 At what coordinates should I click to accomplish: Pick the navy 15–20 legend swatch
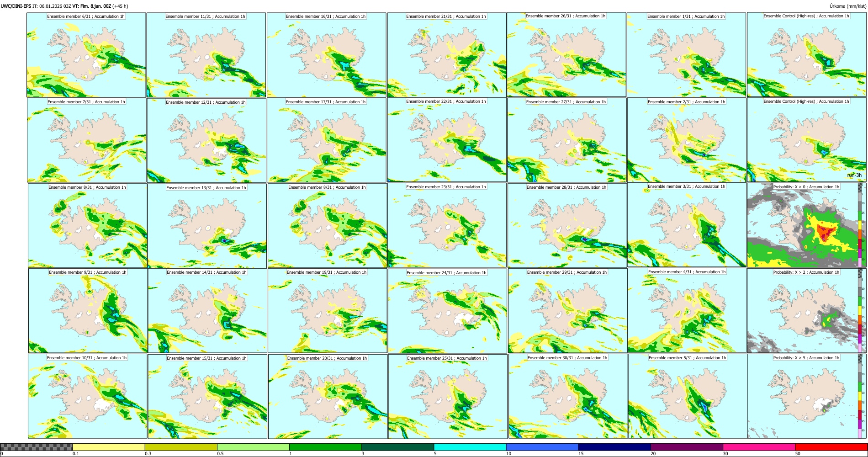(614, 447)
